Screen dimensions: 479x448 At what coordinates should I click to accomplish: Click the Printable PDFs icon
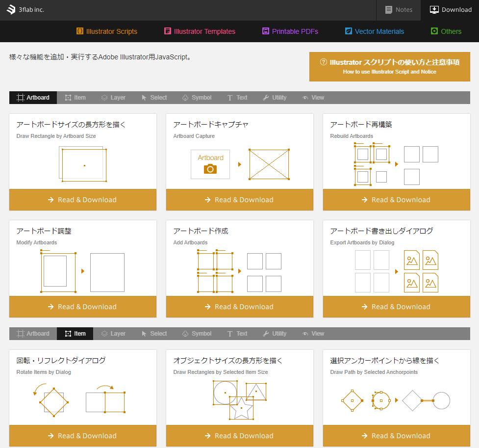(x=266, y=31)
